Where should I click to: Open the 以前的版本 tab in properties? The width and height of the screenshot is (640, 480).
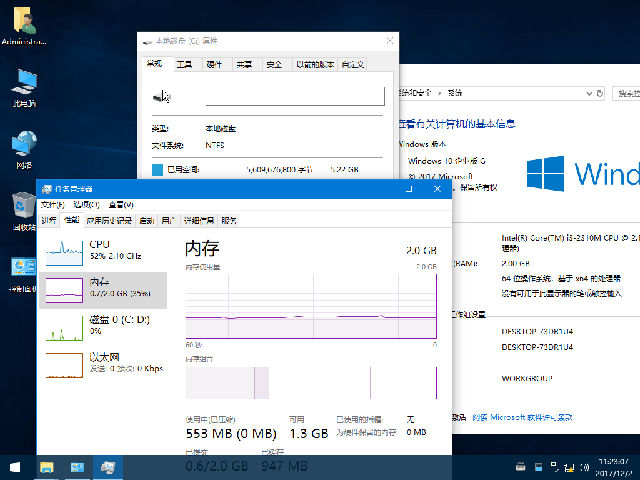click(x=315, y=64)
